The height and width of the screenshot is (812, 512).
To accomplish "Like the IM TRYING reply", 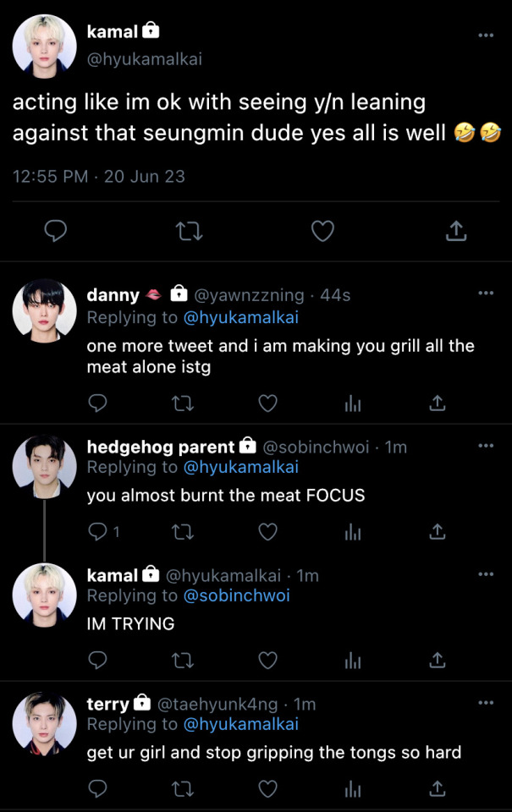I will tap(268, 661).
